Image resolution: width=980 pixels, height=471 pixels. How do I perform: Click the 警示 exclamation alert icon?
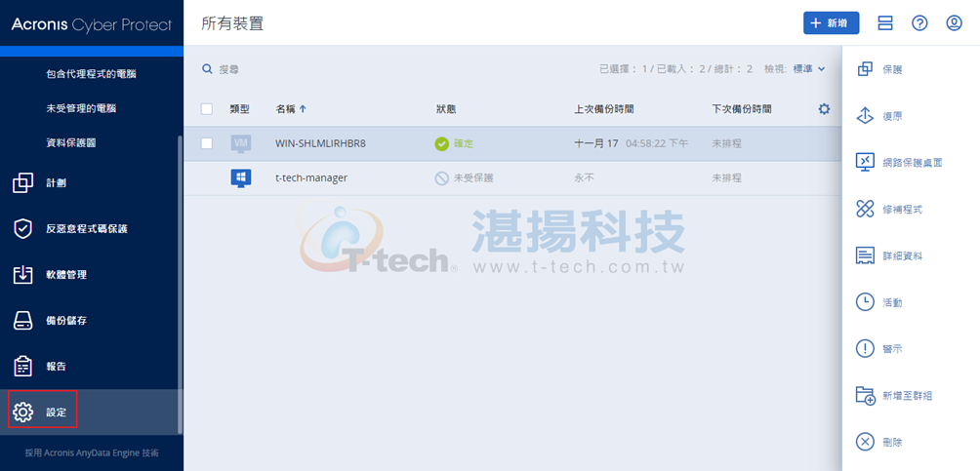(865, 348)
